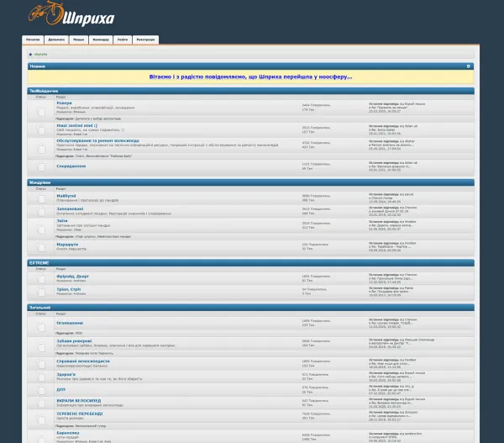Click status icon of Справжні велосипедисти forum
504x443 pixels.
click(41, 363)
